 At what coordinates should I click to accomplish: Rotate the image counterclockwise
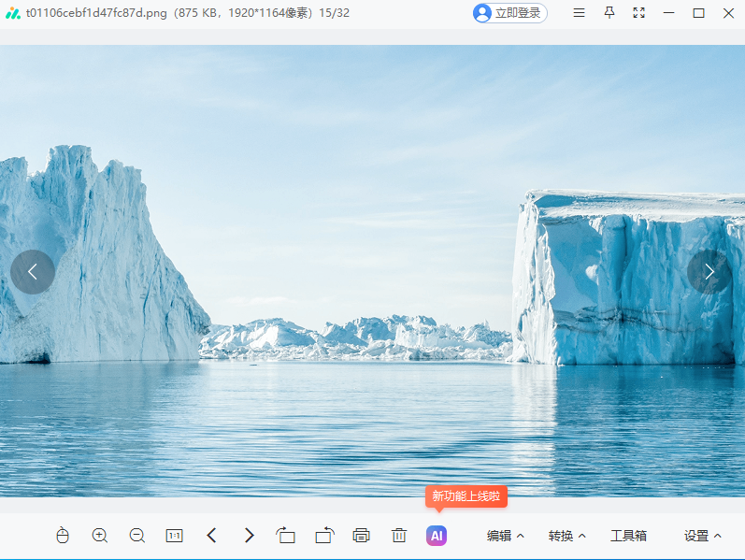[x=286, y=536]
